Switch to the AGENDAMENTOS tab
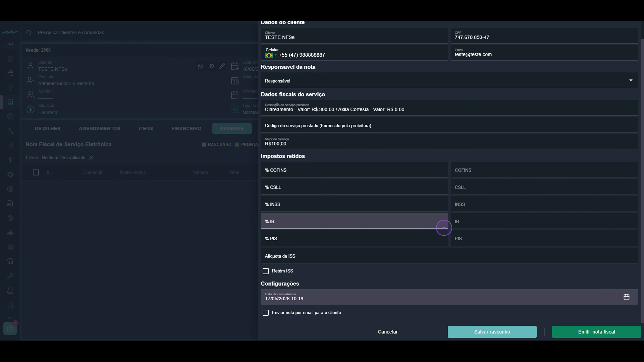This screenshot has width=644, height=362. (x=99, y=128)
